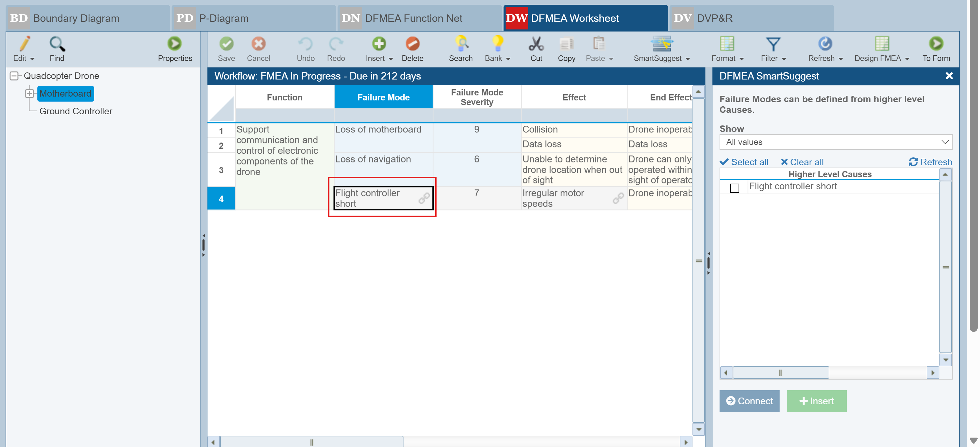Switch to the Boundary Diagram tab
This screenshot has width=980, height=447.
[x=76, y=18]
